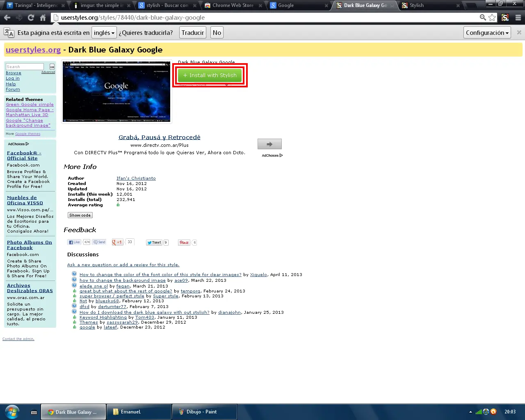The image size is (525, 420).
Task: Click the green thumbs-up average rating icon
Action: click(x=118, y=205)
